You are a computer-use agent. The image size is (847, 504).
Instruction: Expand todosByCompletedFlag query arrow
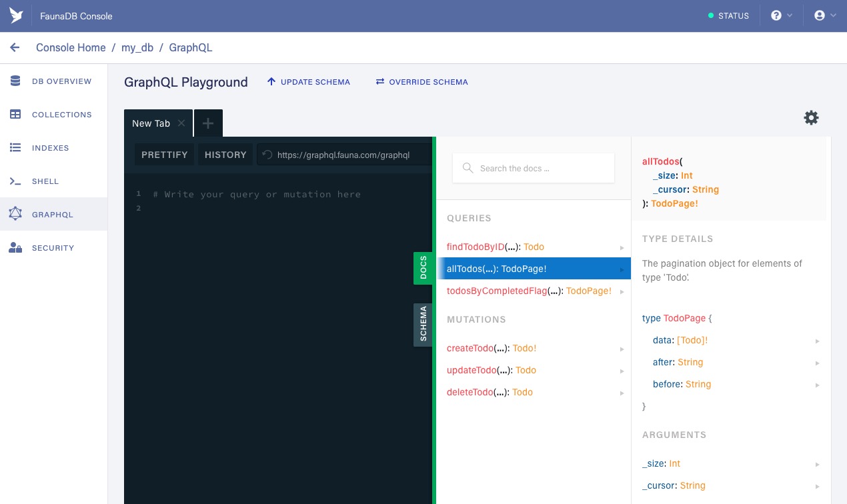click(x=622, y=291)
